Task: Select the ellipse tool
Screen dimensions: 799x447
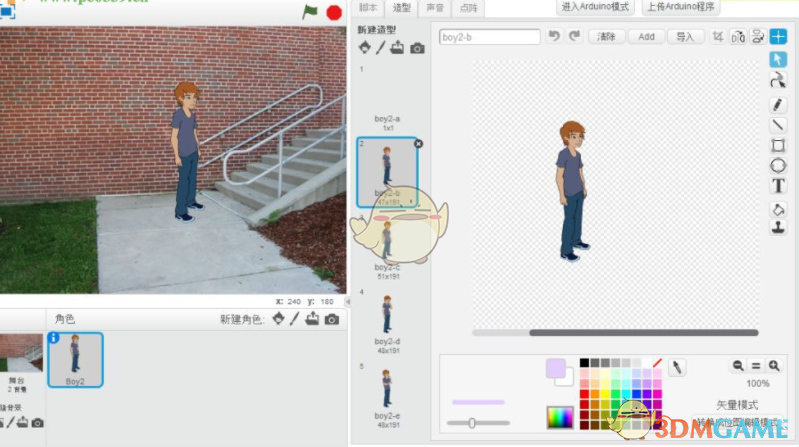Action: point(778,166)
